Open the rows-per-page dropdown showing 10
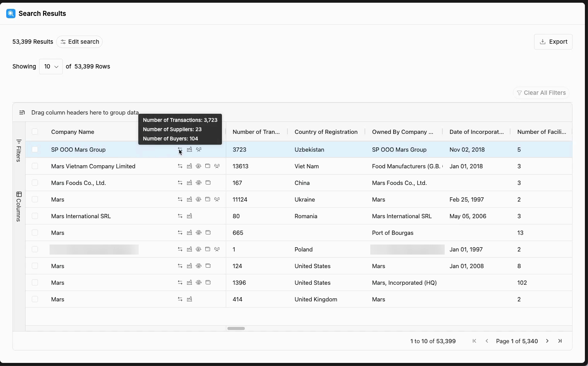Image resolution: width=588 pixels, height=366 pixels. [51, 67]
